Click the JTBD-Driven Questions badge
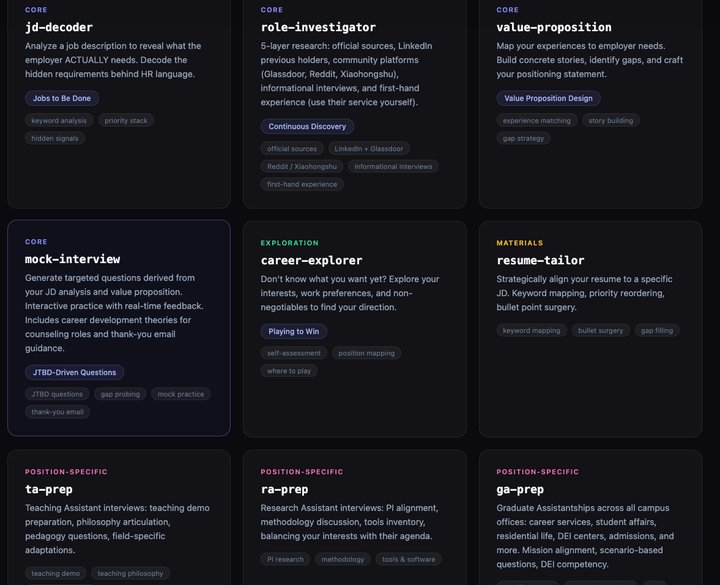Image resolution: width=720 pixels, height=585 pixels. click(74, 372)
